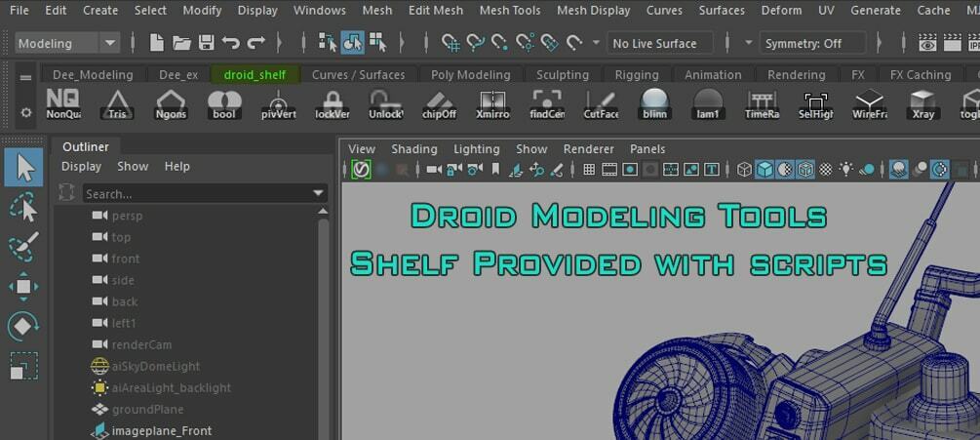Image resolution: width=980 pixels, height=440 pixels.
Task: Activate the Rotate tool in toolbox
Action: 23,326
